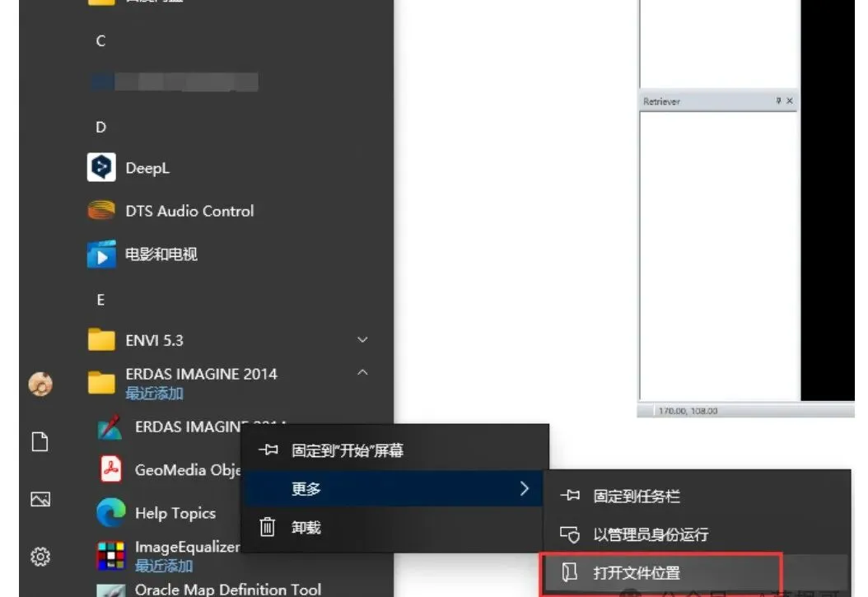Click the GeoMedia Objects label
868x597 pixels.
pyautogui.click(x=188, y=469)
